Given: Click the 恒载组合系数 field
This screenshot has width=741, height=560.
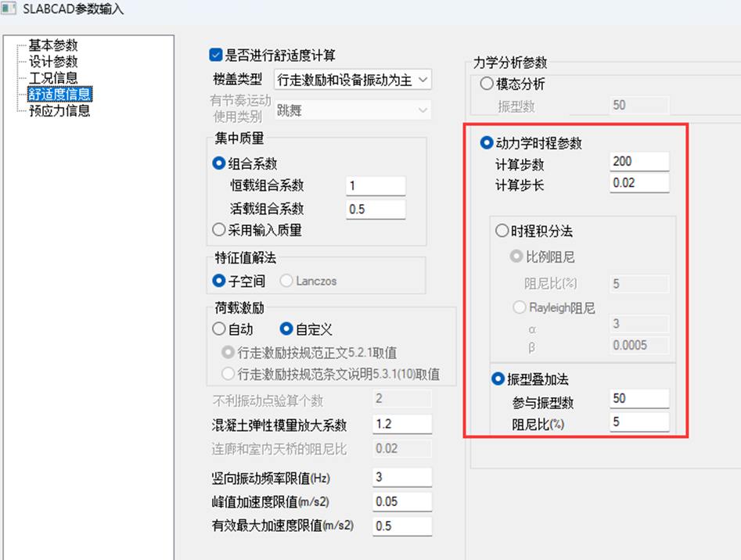Looking at the screenshot, I should point(376,186).
